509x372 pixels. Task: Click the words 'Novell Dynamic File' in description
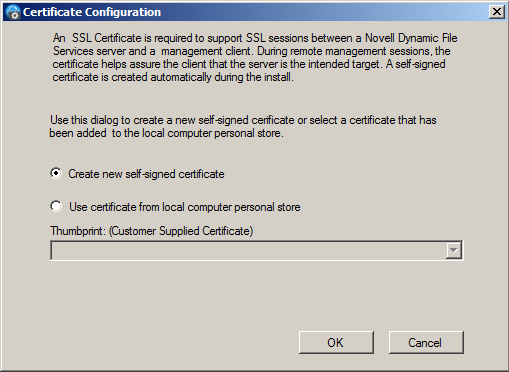411,38
